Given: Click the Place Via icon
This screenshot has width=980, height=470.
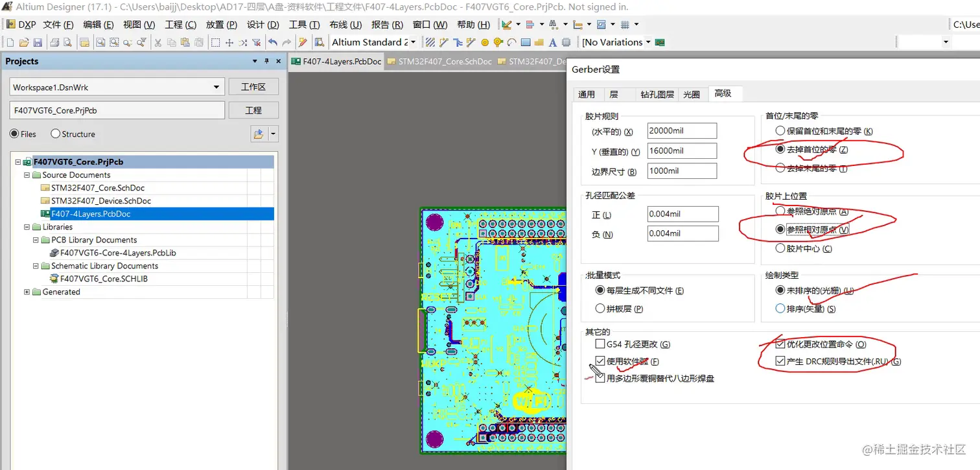Looking at the screenshot, I should (x=498, y=42).
